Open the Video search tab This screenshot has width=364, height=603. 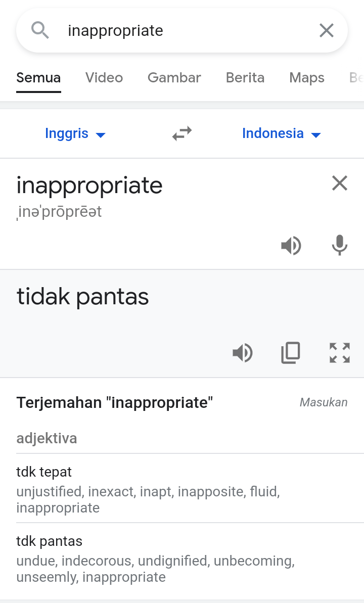click(x=104, y=78)
